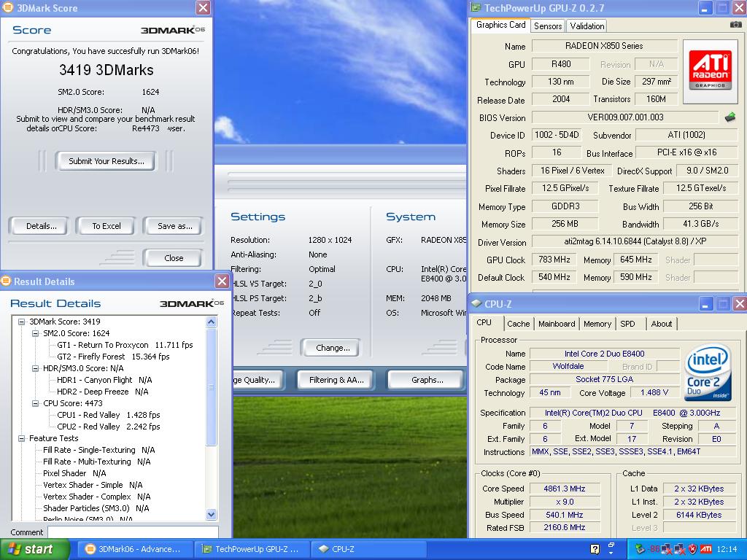The height and width of the screenshot is (560, 747).
Task: Select the Fill Rate - Single-Texturing row
Action: (x=98, y=450)
